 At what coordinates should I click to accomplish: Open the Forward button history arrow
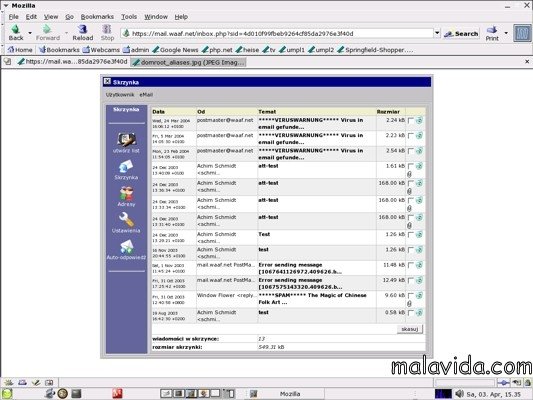point(66,33)
